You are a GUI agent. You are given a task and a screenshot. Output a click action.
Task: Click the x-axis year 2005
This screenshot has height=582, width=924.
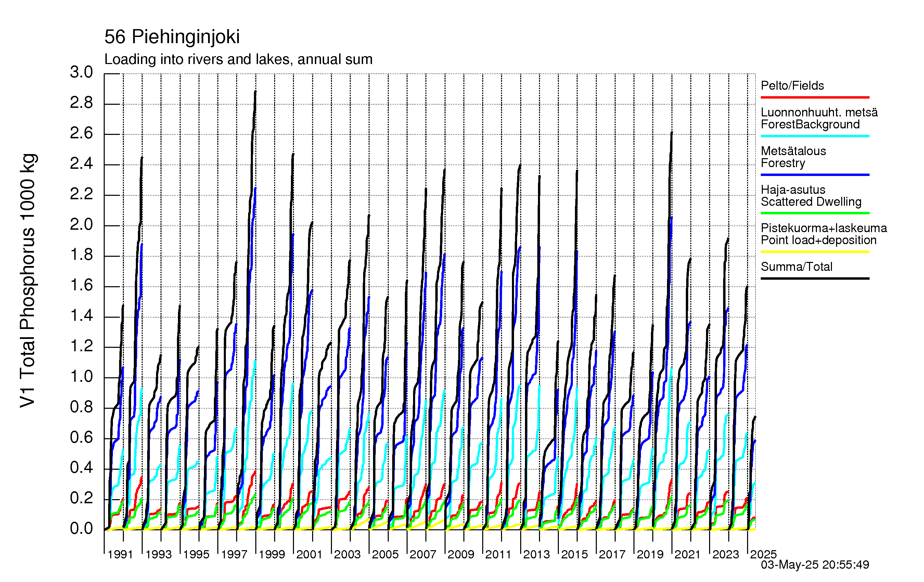(385, 554)
